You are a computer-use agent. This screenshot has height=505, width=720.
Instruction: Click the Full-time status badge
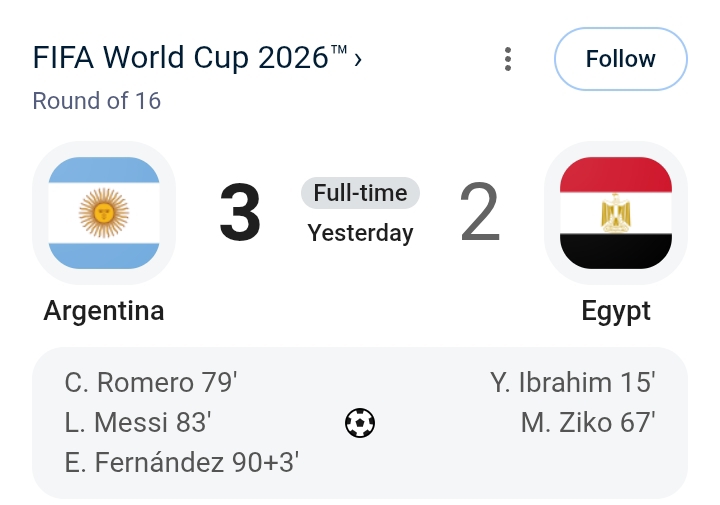tap(360, 193)
